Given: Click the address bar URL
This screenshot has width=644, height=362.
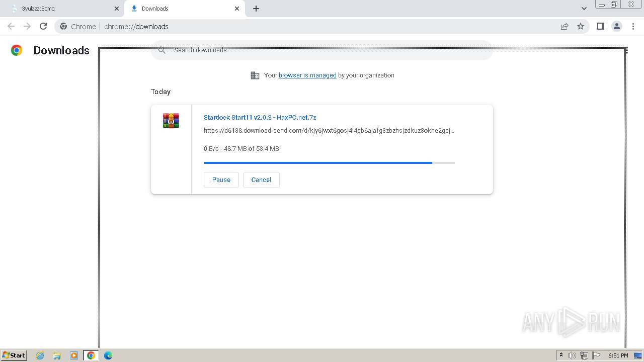Looking at the screenshot, I should pyautogui.click(x=136, y=27).
